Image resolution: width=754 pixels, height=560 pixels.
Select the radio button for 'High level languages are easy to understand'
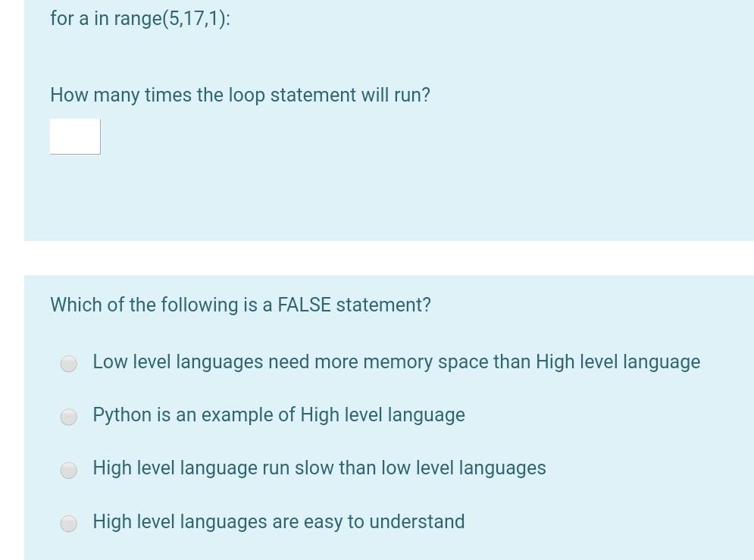point(68,523)
